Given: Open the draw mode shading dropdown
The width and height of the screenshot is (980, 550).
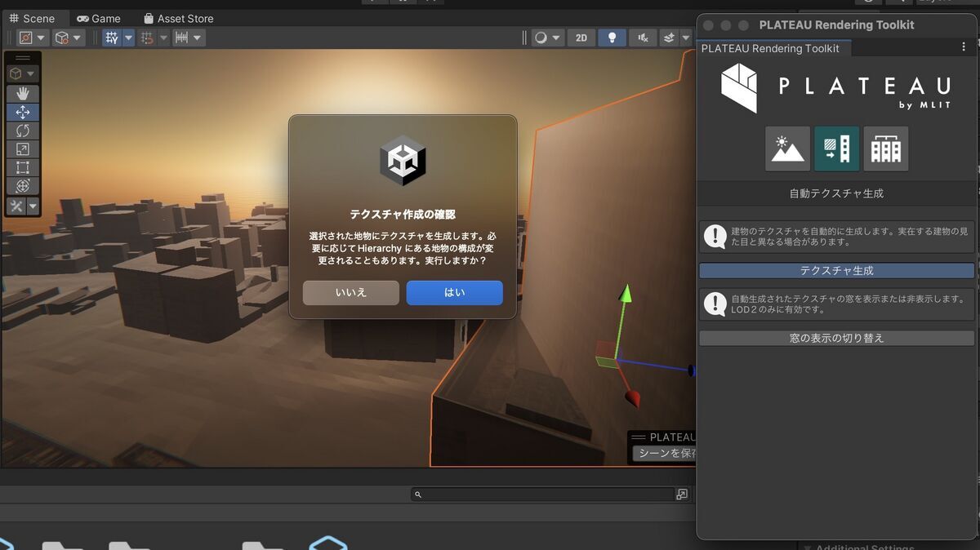Looking at the screenshot, I should click(x=547, y=38).
